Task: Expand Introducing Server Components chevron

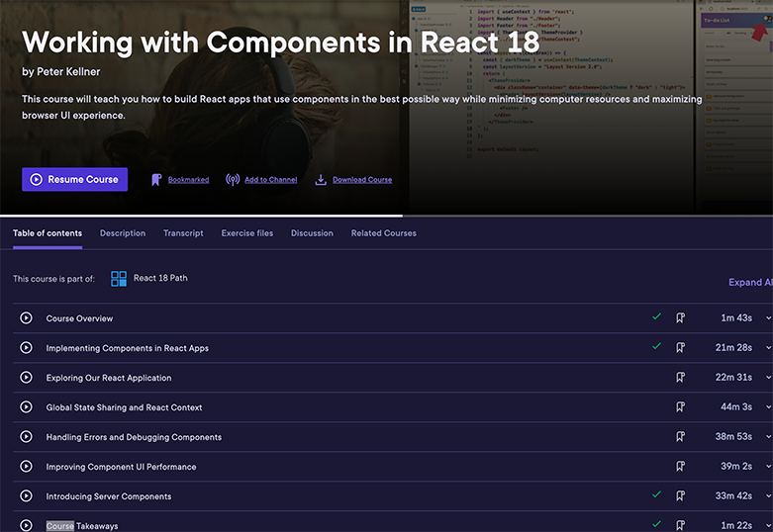Action: click(x=769, y=495)
